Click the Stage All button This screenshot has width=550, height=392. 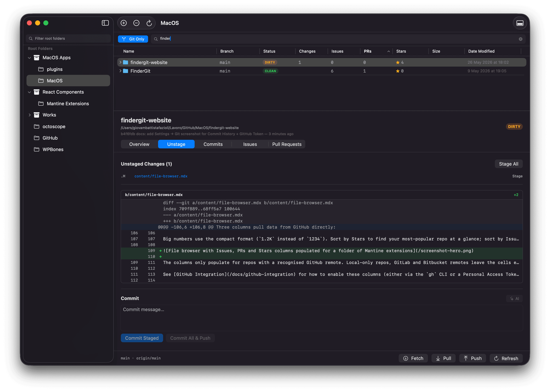pos(508,164)
